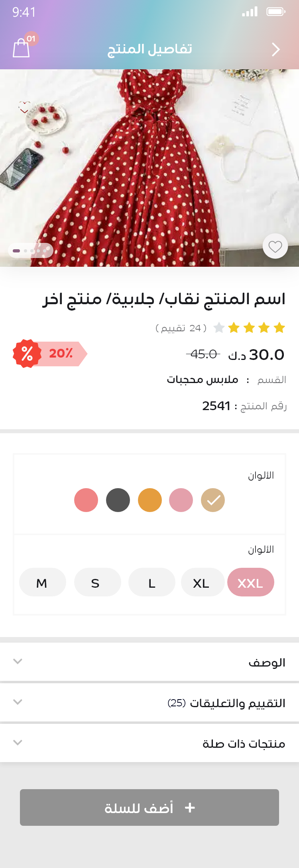The height and width of the screenshot is (868, 299).
Task: Tap the plus icon on add-to-cart bar
Action: pyautogui.click(x=190, y=807)
